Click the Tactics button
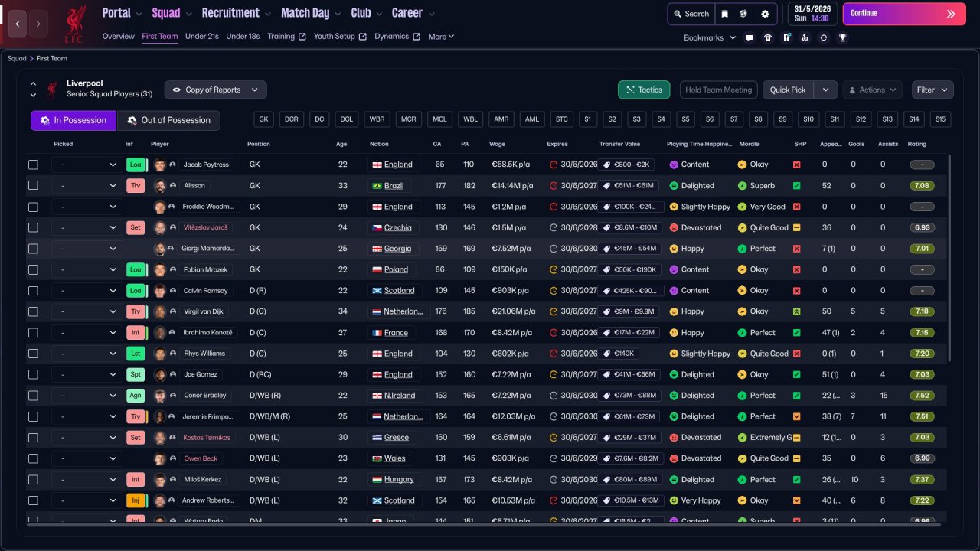Image resolution: width=980 pixels, height=551 pixels. coord(643,90)
